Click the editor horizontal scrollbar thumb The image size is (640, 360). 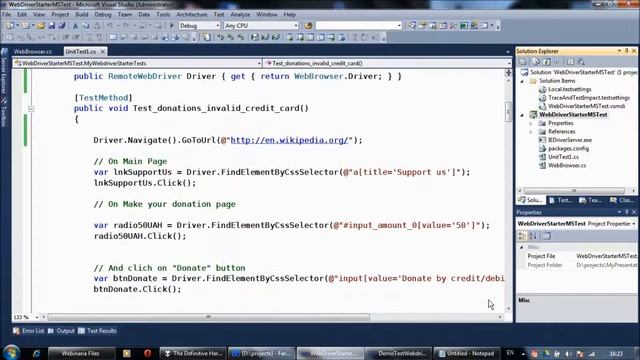(x=209, y=317)
